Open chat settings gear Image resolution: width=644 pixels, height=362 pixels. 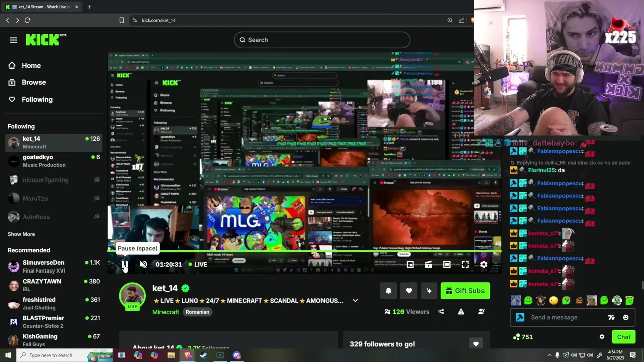(x=602, y=337)
